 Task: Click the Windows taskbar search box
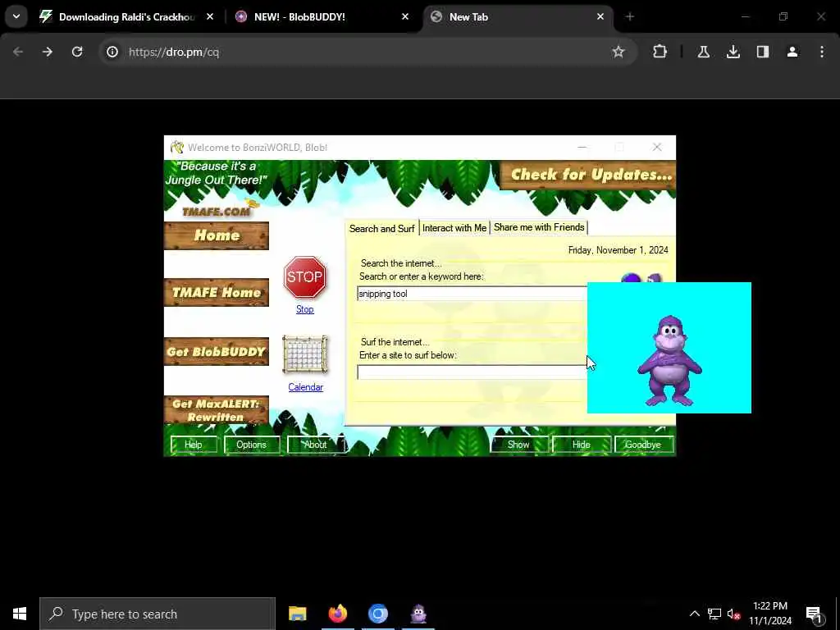tap(157, 614)
